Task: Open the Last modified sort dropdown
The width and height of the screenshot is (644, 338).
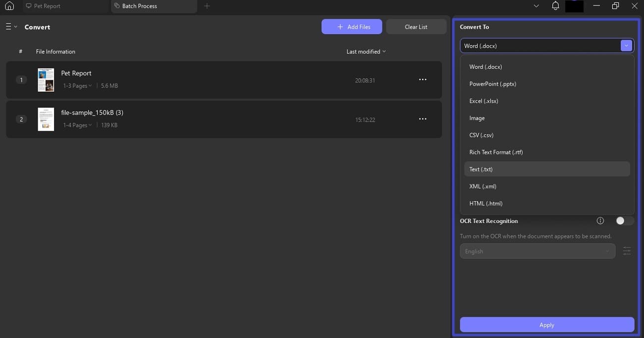Action: click(x=366, y=52)
